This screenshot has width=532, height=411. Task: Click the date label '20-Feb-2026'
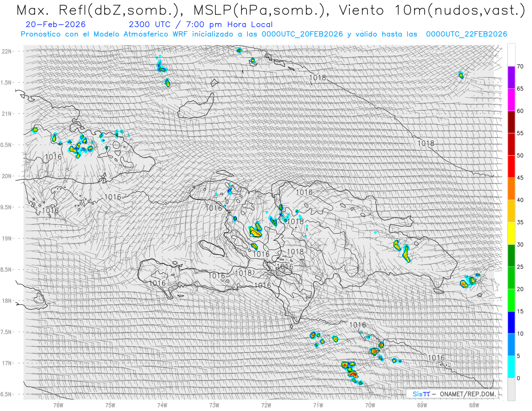(x=56, y=24)
